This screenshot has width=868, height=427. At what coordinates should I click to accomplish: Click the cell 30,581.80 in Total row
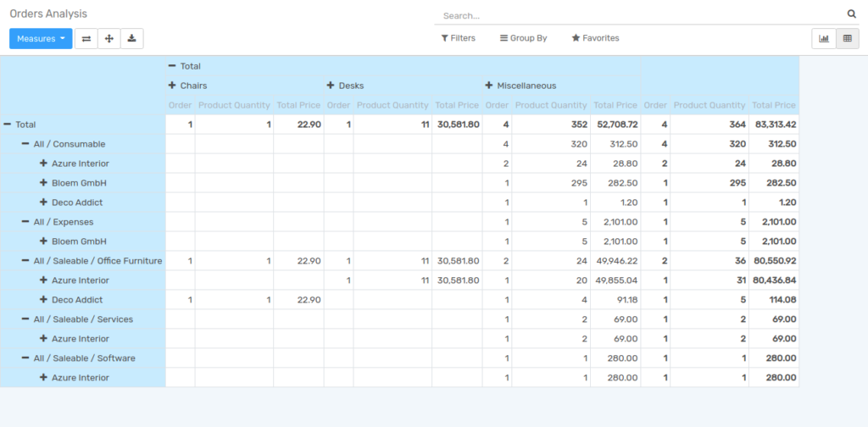tap(457, 125)
